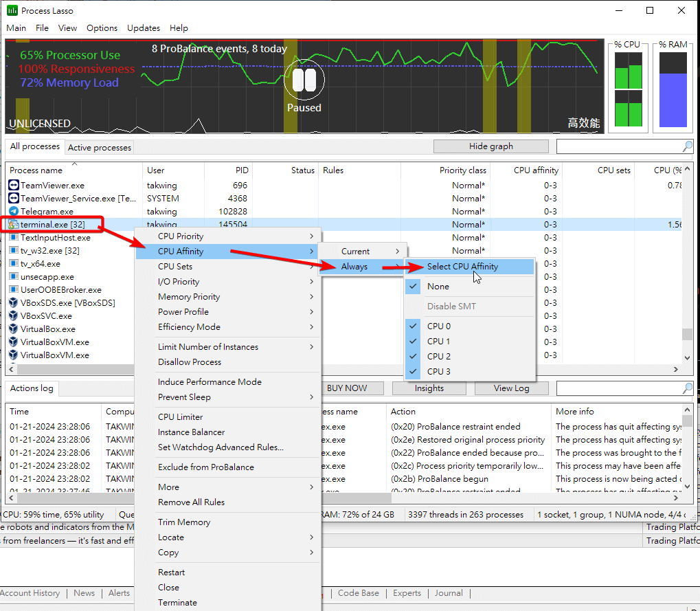Viewport: 700px width, 611px height.
Task: Open the Updates menu
Action: tap(144, 27)
